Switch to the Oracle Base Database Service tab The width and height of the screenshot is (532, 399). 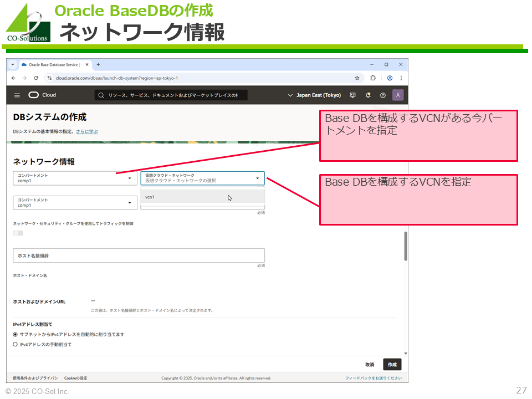pyautogui.click(x=54, y=64)
